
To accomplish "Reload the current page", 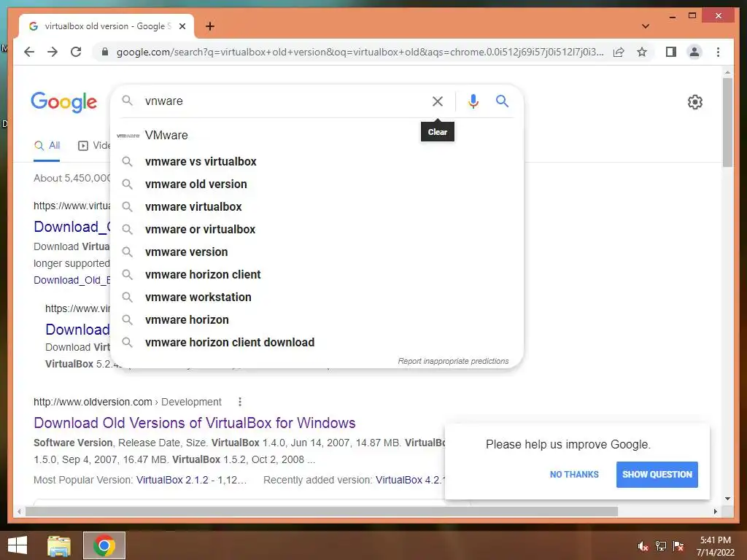I will pyautogui.click(x=76, y=52).
